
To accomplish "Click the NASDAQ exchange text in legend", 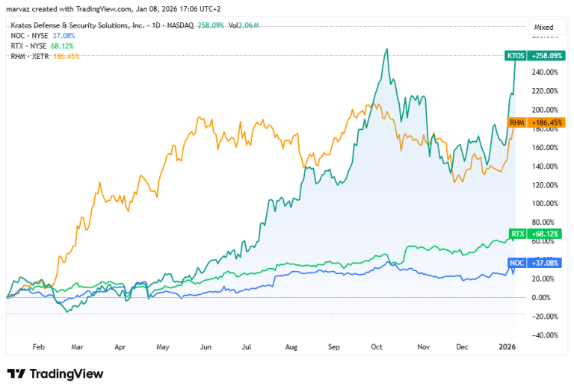I will pos(180,25).
